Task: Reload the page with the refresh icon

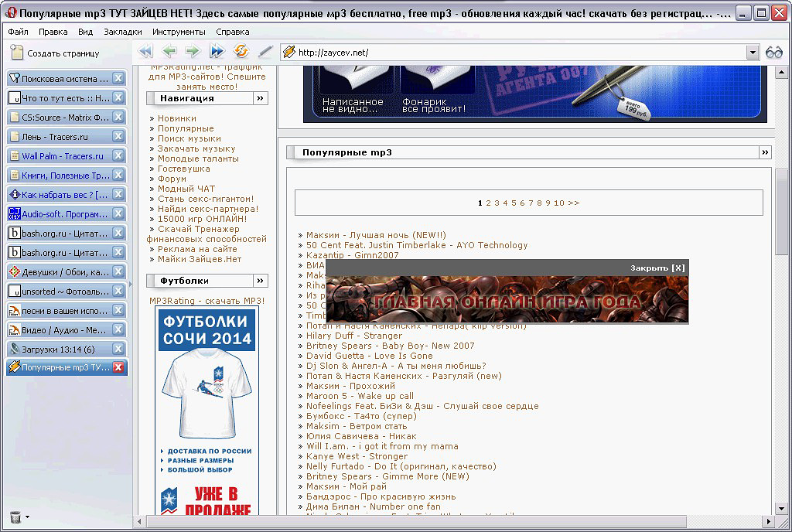Action: coord(241,51)
